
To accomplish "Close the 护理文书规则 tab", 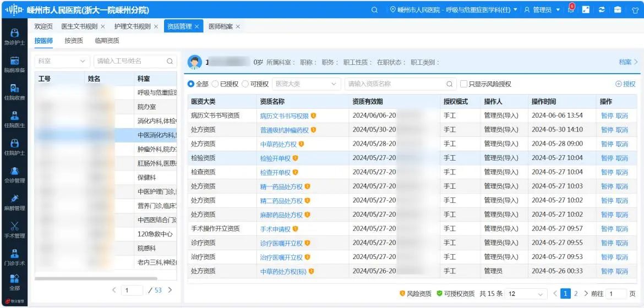I will (156, 26).
